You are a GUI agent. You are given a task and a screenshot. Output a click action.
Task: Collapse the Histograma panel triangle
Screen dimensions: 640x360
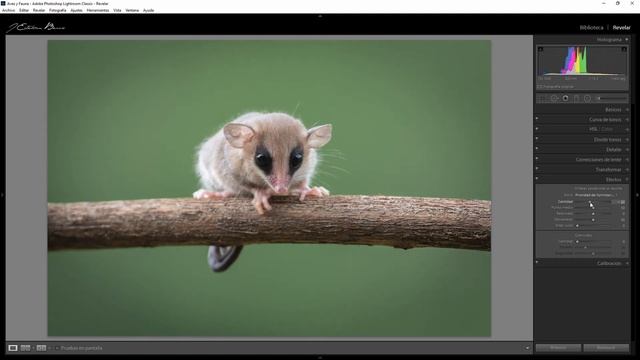[x=627, y=40]
